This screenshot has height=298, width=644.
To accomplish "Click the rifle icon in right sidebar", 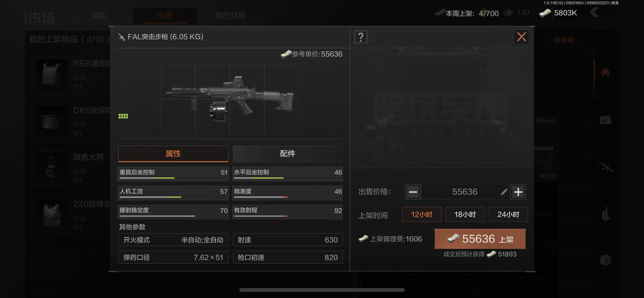I will (606, 167).
